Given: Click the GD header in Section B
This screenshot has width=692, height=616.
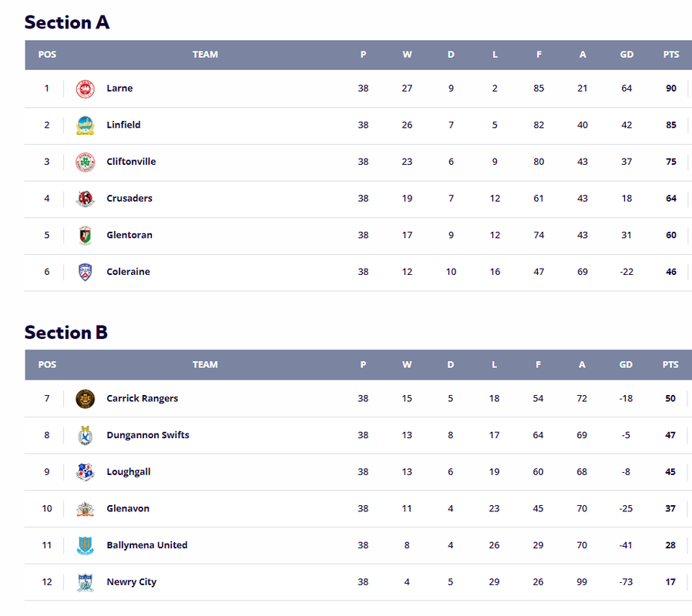Looking at the screenshot, I should click(x=626, y=365).
